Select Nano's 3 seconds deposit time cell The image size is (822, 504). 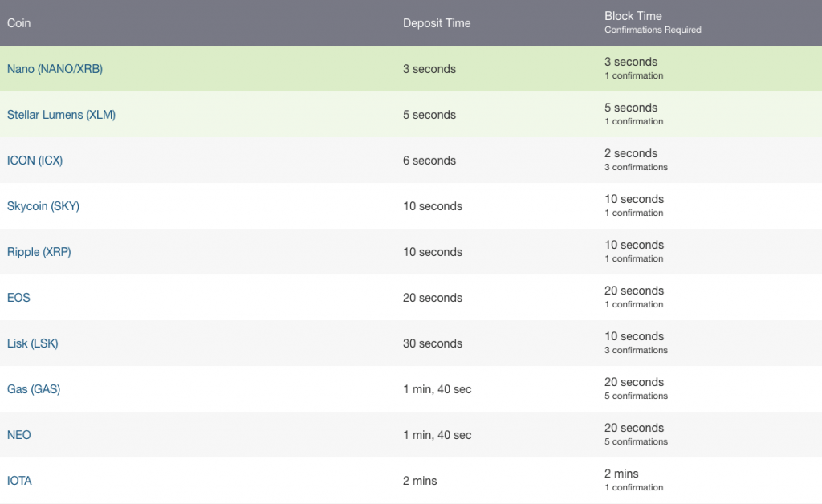[x=429, y=69]
